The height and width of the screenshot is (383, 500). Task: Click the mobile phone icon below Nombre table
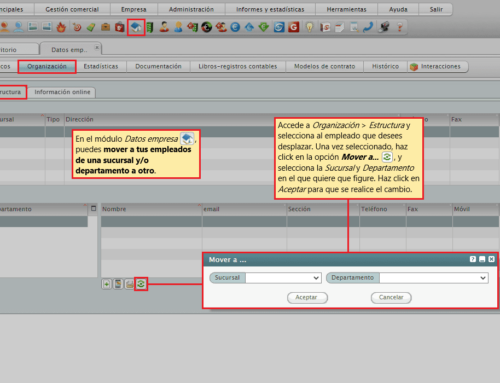click(118, 284)
